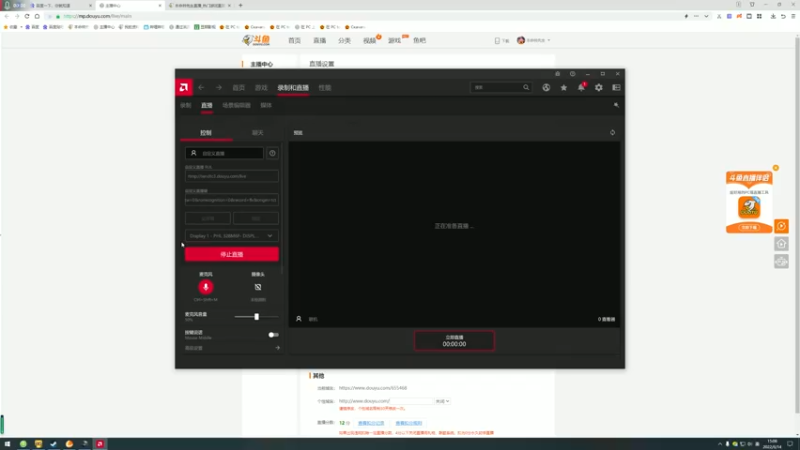
Task: Click the AMD logo home button
Action: (184, 87)
